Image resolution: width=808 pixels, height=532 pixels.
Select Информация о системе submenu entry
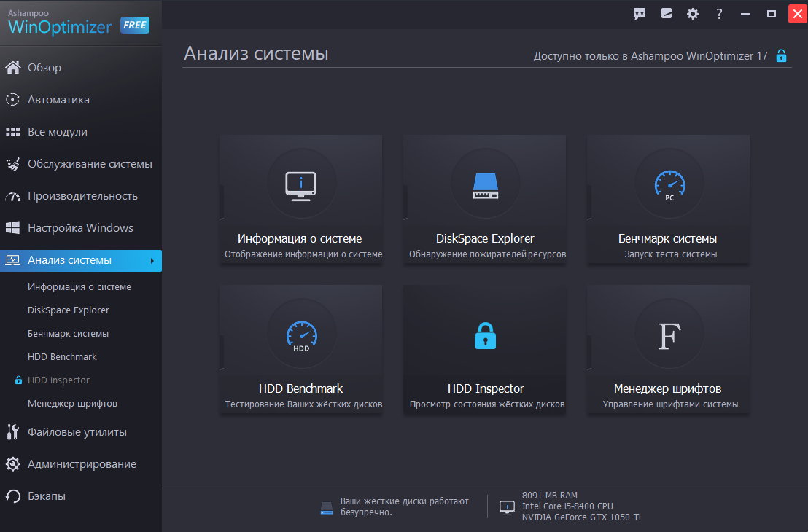(79, 287)
